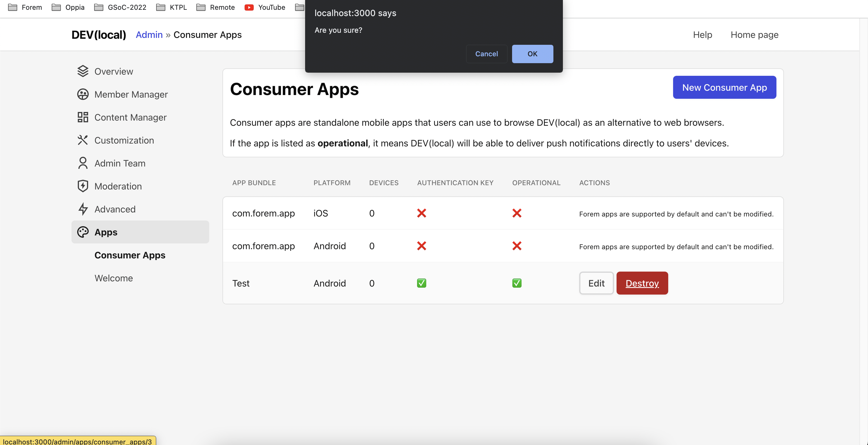
Task: Open Moderation via the shield icon
Action: pyautogui.click(x=83, y=186)
